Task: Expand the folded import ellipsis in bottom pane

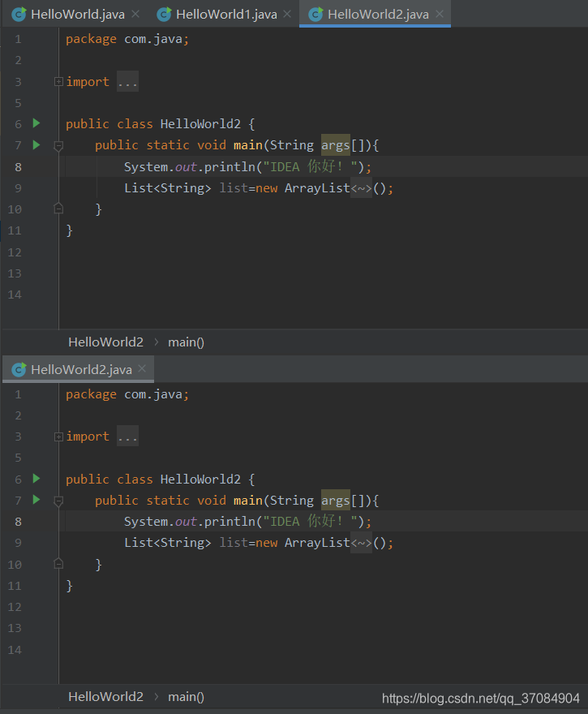Action: [127, 437]
